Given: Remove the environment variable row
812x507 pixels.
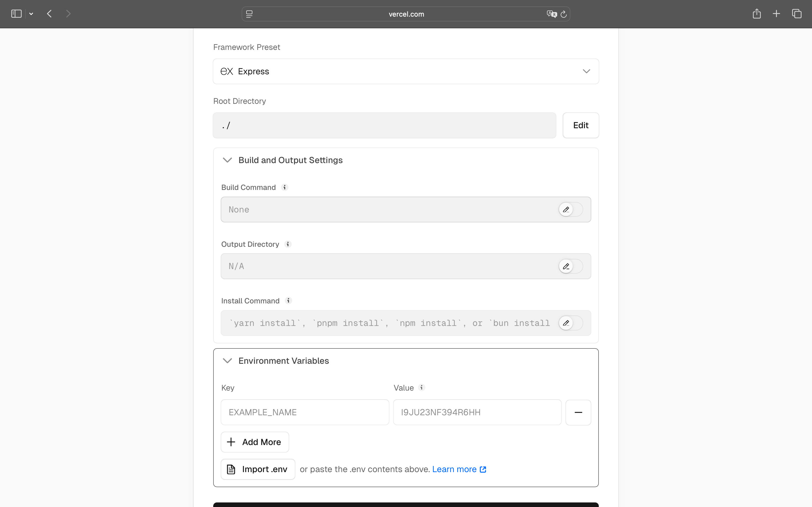Looking at the screenshot, I should 578,412.
